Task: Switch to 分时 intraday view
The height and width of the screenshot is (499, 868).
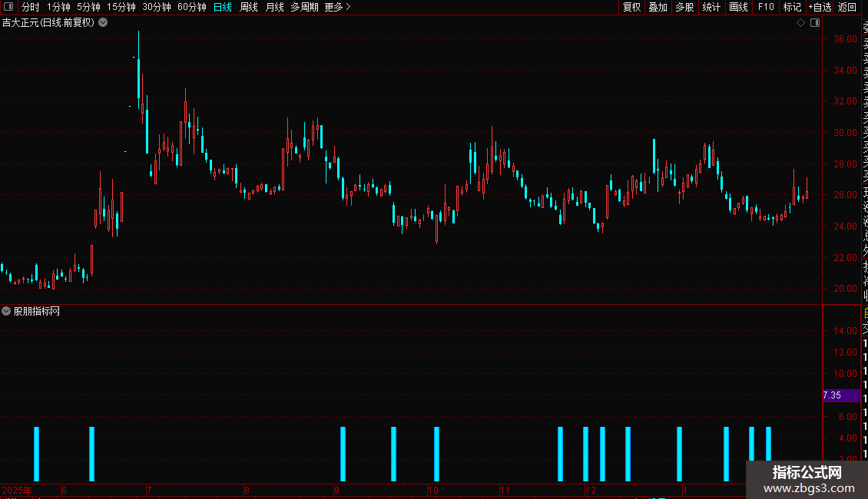Action: [x=31, y=7]
